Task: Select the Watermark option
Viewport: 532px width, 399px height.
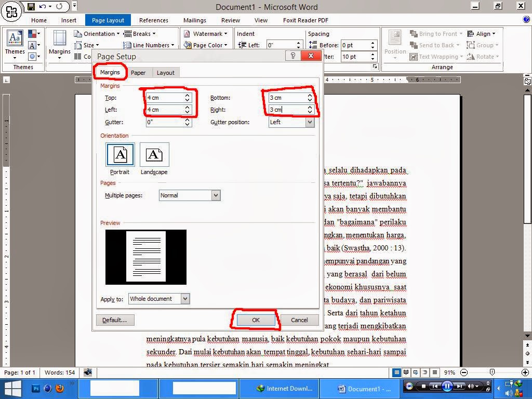Action: click(206, 33)
